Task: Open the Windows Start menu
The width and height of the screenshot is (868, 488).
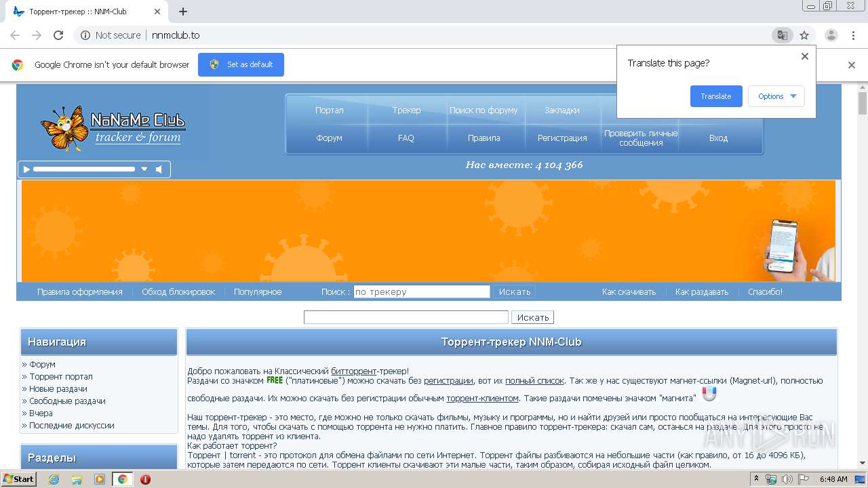Action: pyautogui.click(x=18, y=479)
